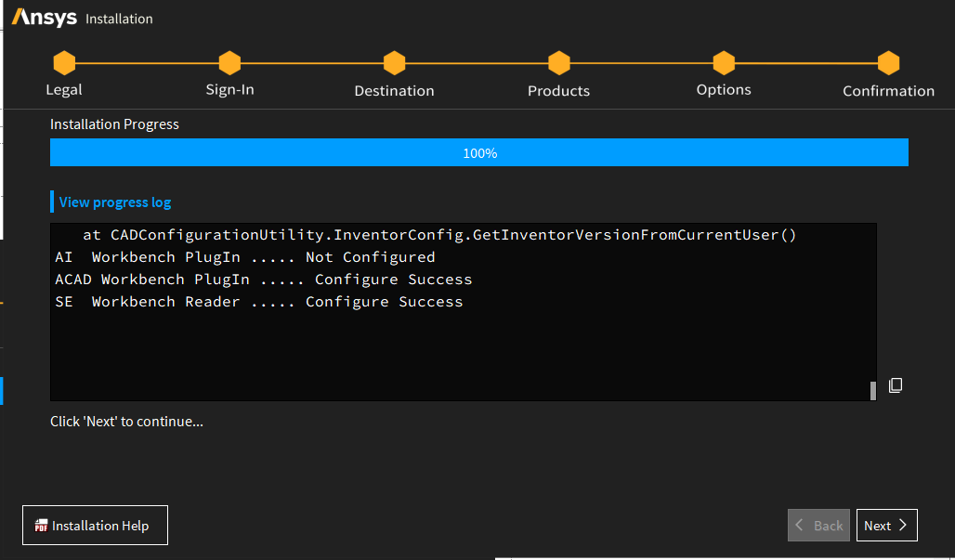The image size is (955, 560).
Task: Click the Legal step hexagon icon
Action: click(x=64, y=63)
